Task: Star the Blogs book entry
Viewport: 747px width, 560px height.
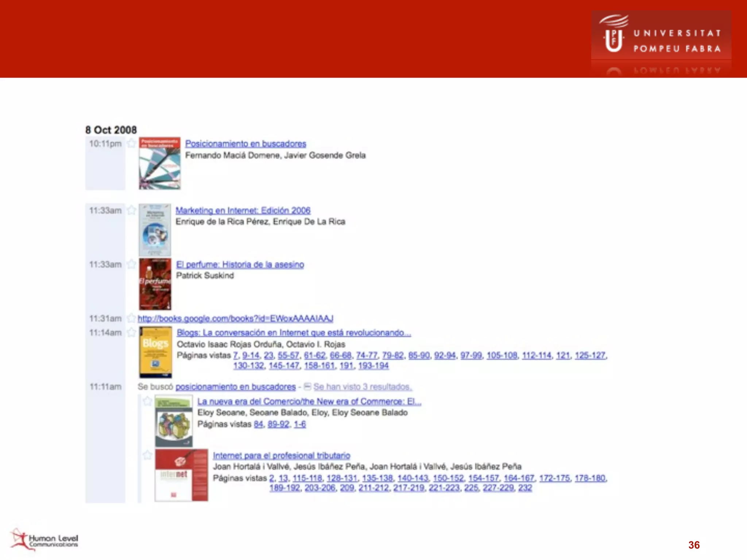Action: click(x=131, y=332)
